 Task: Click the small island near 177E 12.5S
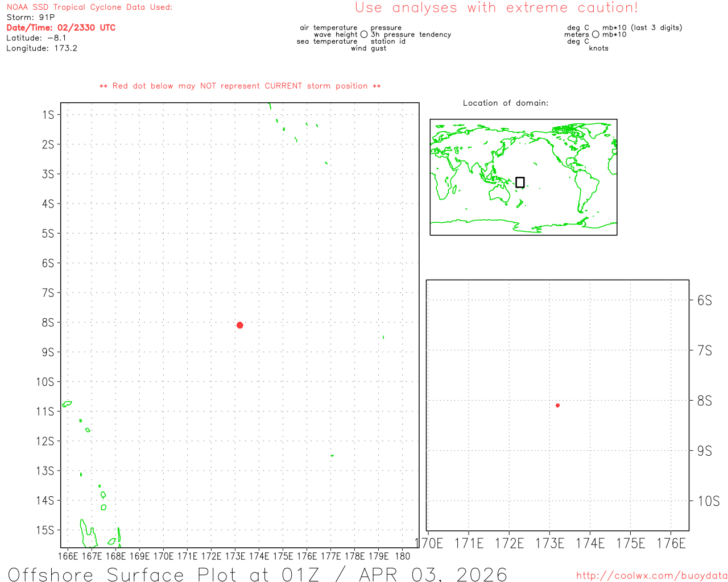332,455
